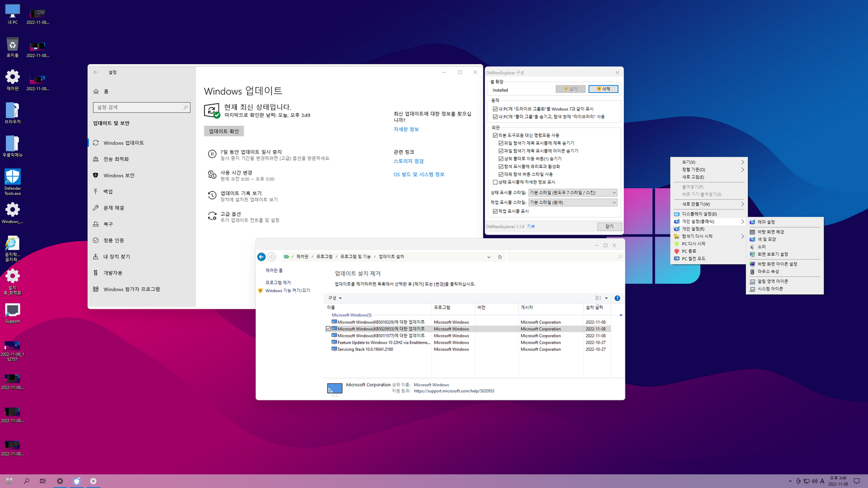Screen dimensions: 868x488
Task: Click the 일시 중지 pause updates icon
Action: 212,154
